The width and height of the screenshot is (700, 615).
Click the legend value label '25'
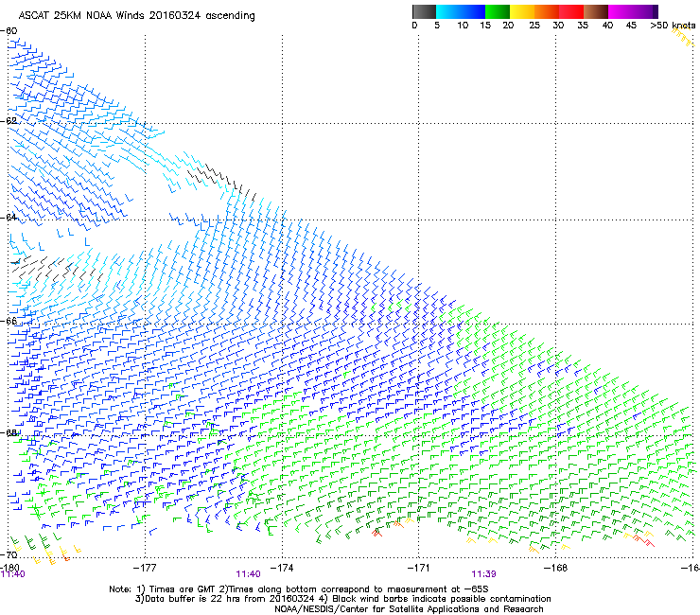point(534,26)
